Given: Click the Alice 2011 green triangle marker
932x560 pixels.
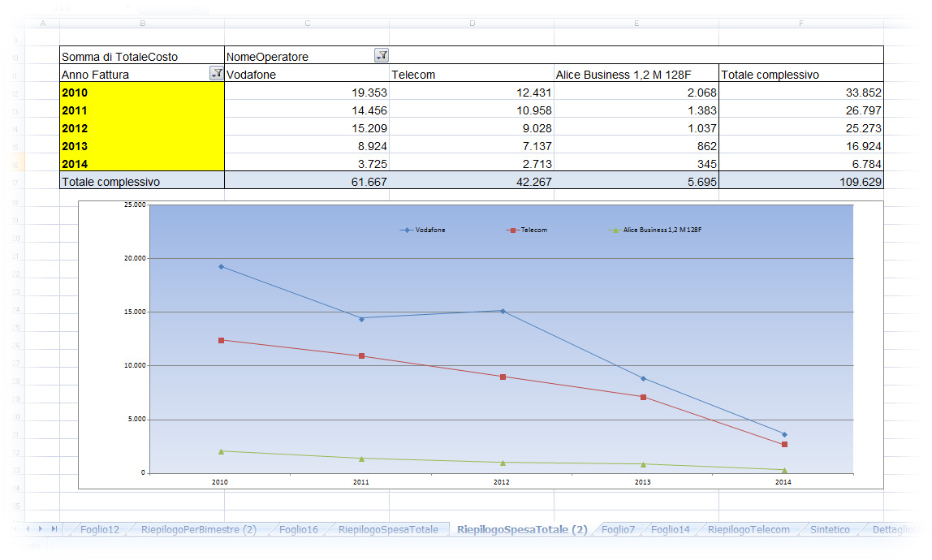Looking at the screenshot, I should [361, 459].
